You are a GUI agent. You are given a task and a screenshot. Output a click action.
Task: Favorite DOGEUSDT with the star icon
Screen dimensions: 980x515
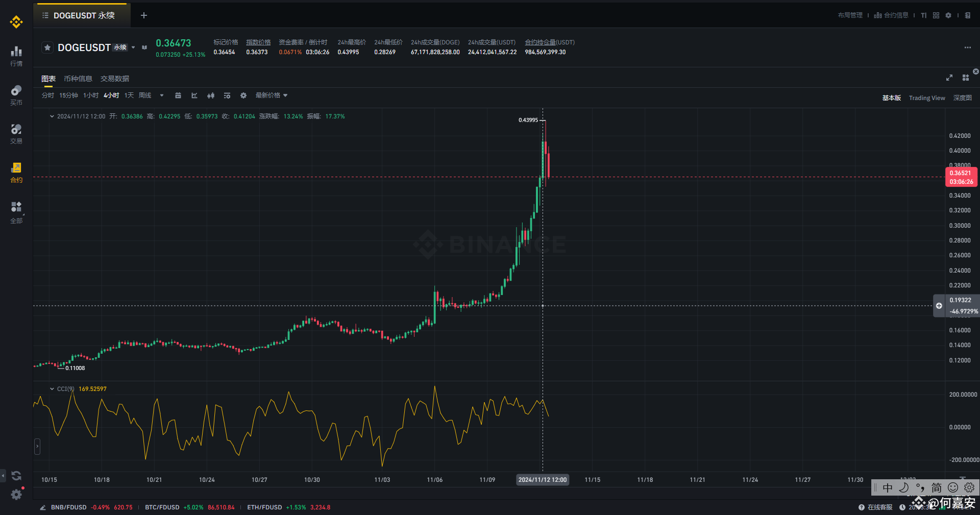pos(47,47)
